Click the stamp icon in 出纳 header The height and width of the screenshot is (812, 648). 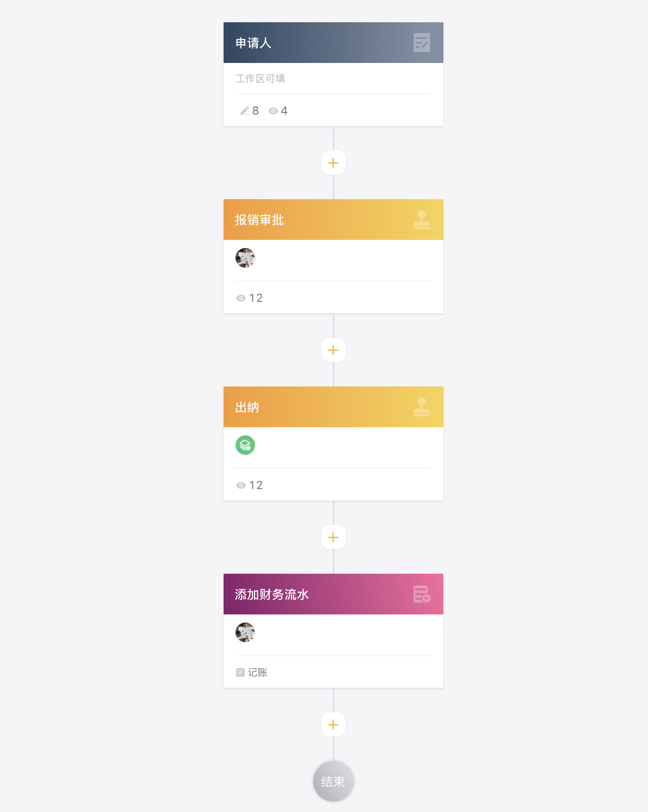pos(422,407)
